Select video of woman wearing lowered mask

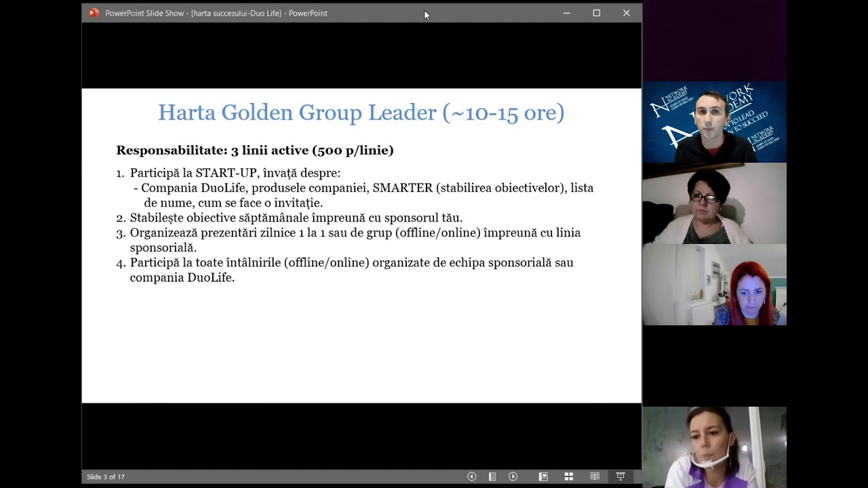click(x=715, y=447)
